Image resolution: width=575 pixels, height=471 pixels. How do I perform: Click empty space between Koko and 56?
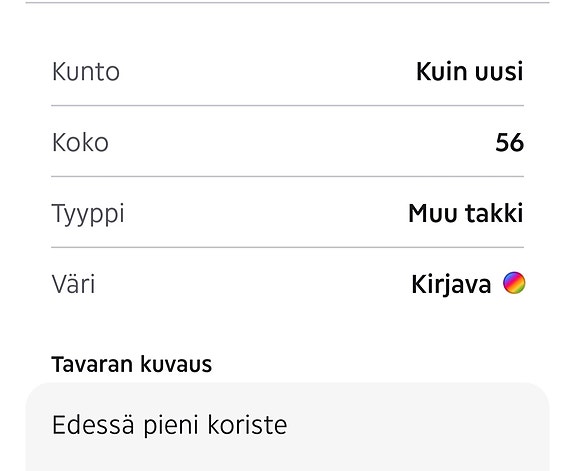(302, 142)
